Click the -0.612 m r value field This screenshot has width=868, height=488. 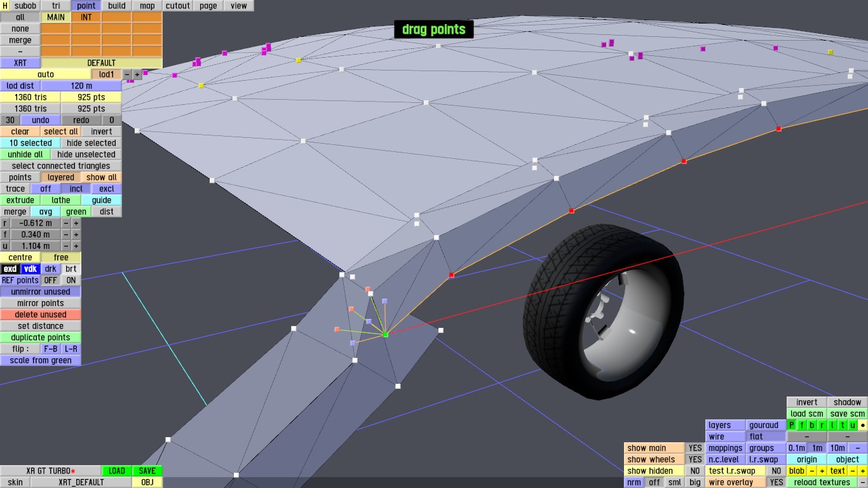(36, 223)
